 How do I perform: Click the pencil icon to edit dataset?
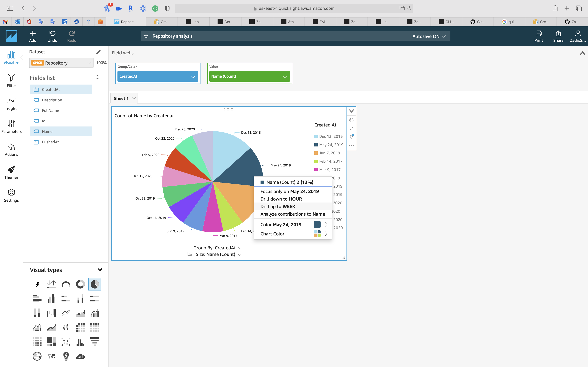click(x=98, y=52)
